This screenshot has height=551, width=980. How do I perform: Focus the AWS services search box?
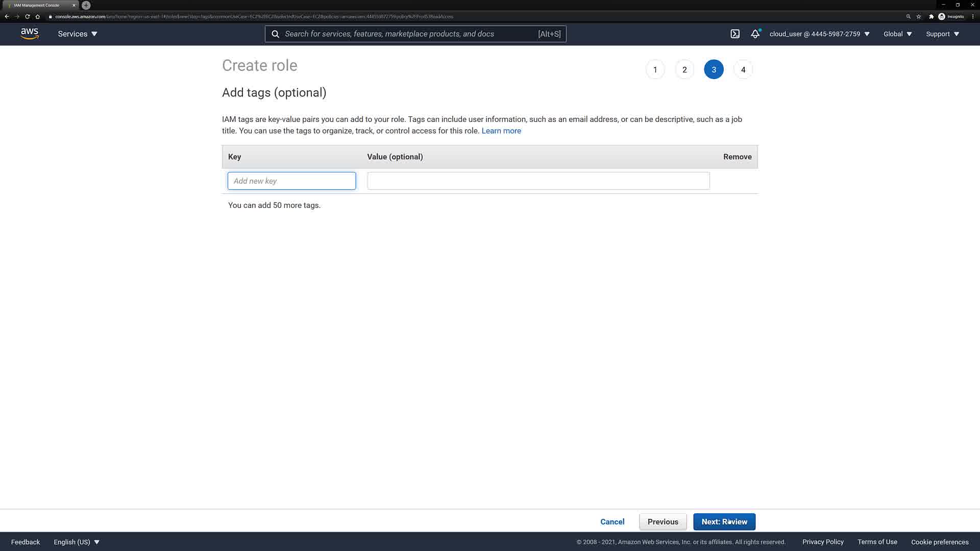coord(408,34)
